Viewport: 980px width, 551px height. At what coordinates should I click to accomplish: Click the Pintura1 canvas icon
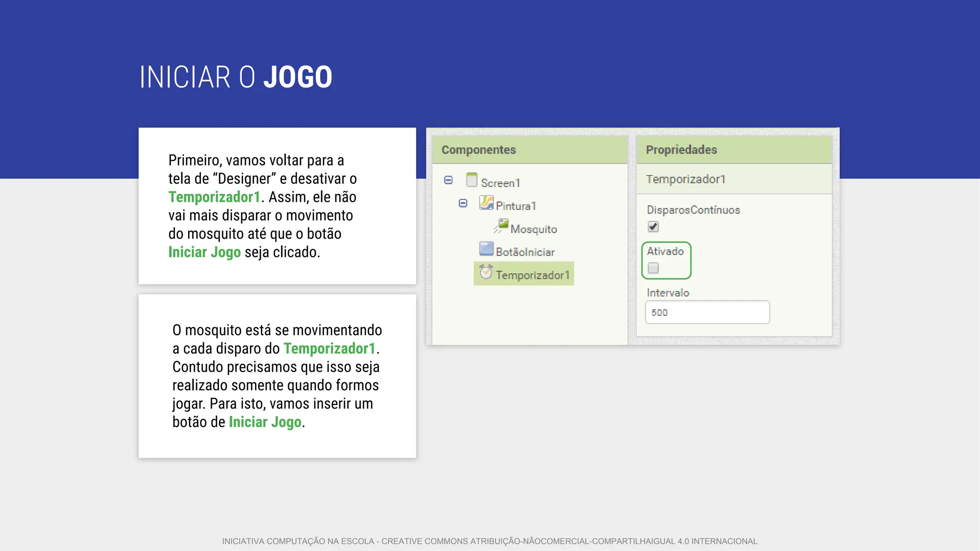click(486, 203)
